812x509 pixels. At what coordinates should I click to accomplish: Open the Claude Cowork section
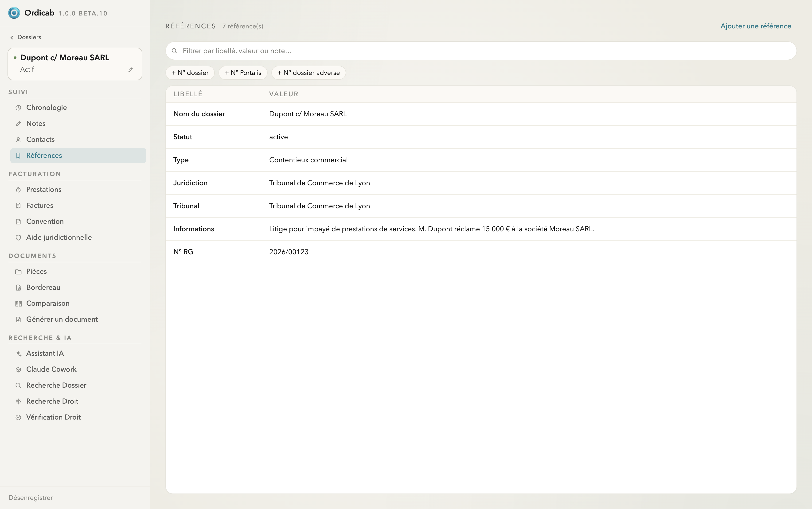click(x=78, y=369)
